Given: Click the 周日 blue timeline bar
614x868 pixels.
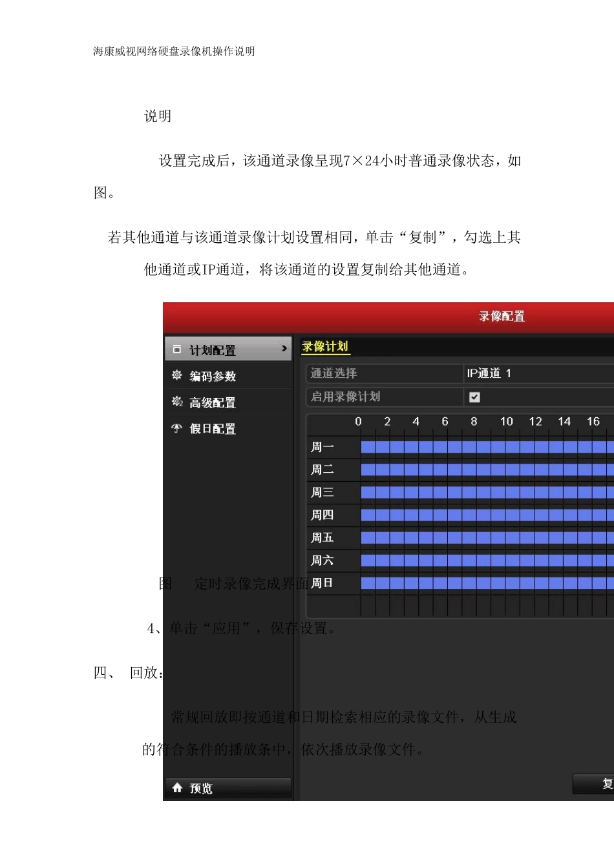Looking at the screenshot, I should click(x=487, y=583).
